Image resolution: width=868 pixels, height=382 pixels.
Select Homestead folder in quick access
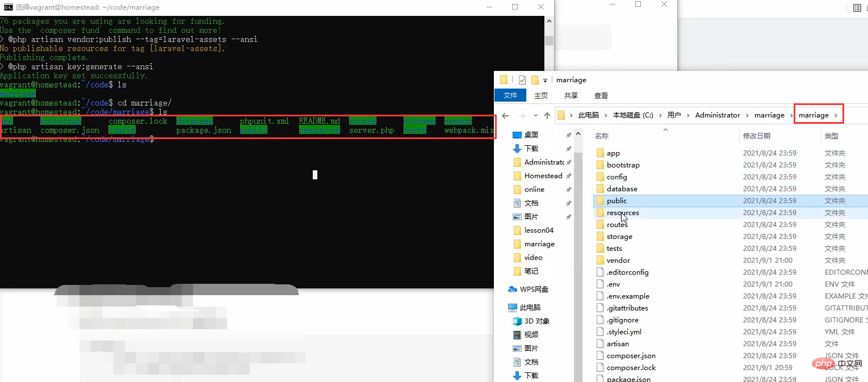[x=543, y=175]
